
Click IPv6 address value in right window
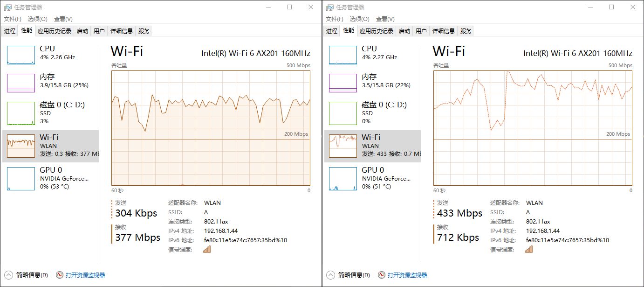(568, 240)
